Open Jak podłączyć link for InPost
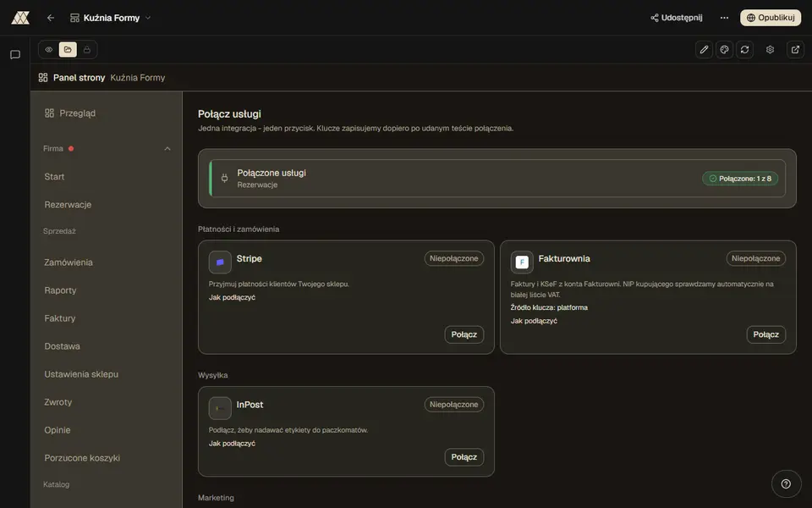 (x=232, y=444)
